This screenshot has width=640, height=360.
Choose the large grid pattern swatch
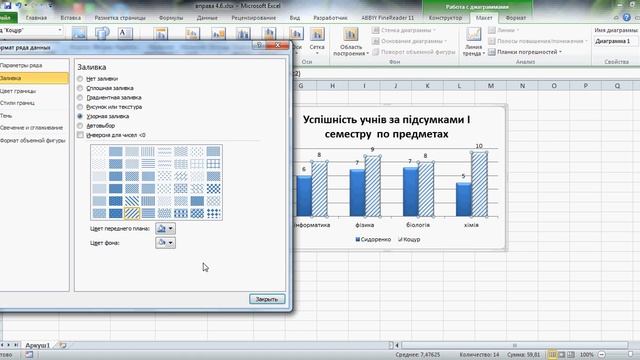pos(213,164)
